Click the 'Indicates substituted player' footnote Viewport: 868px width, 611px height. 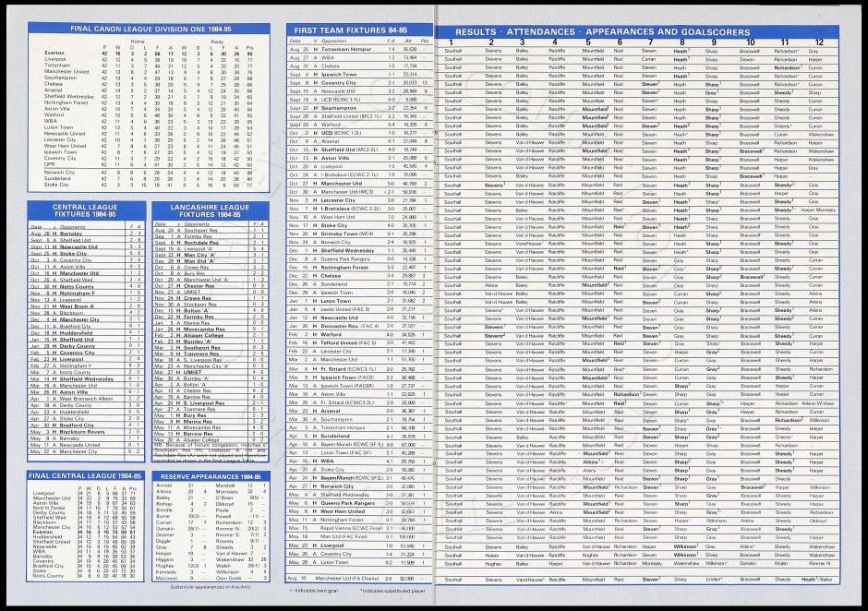(392, 591)
